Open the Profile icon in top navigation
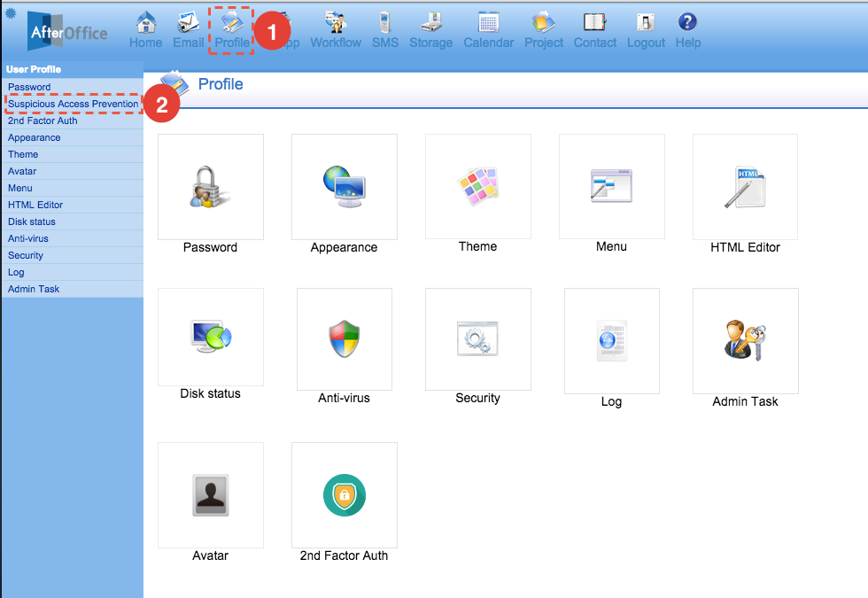Image resolution: width=868 pixels, height=598 pixels. click(x=231, y=22)
